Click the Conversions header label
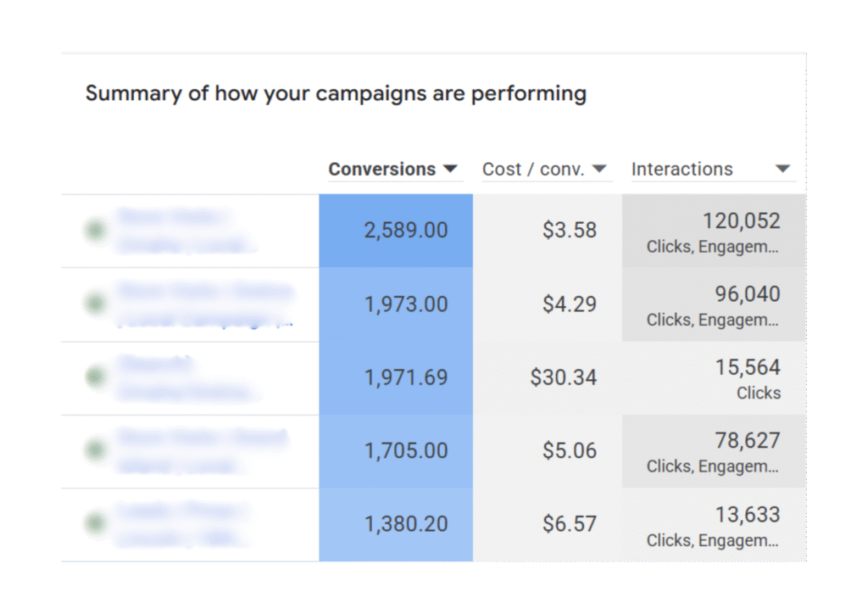This screenshot has height=614, width=868. point(381,169)
